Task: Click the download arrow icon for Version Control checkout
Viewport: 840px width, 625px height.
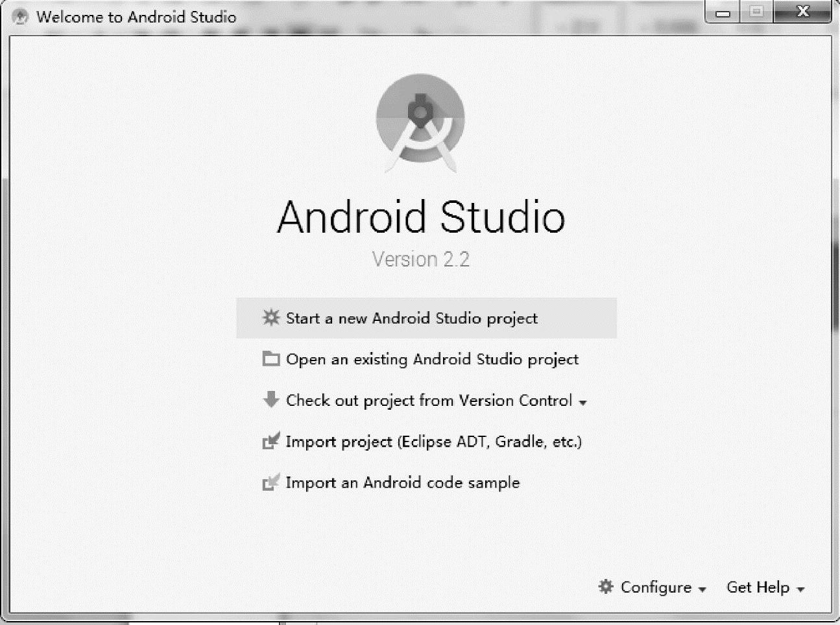Action: pos(270,399)
